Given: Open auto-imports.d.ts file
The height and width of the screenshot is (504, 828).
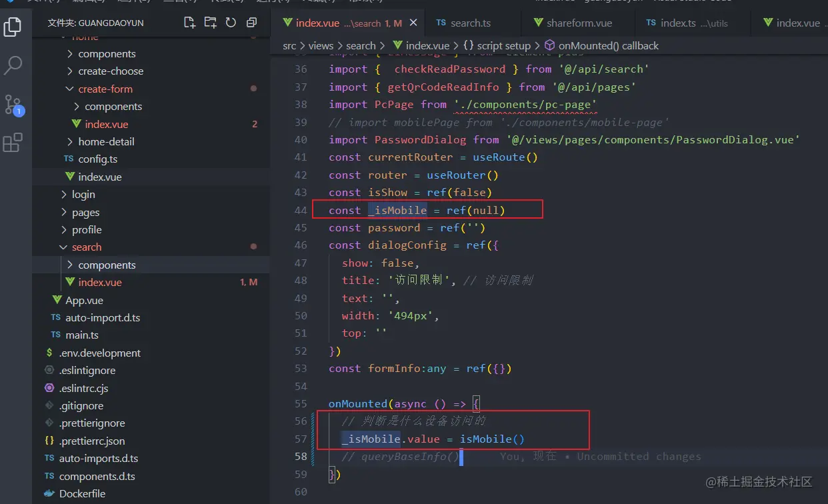Looking at the screenshot, I should tap(99, 459).
